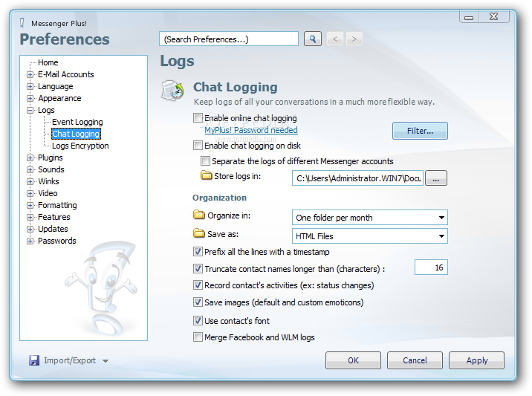The height and width of the screenshot is (396, 532).
Task: Click the Store logs in path field
Action: pos(357,178)
